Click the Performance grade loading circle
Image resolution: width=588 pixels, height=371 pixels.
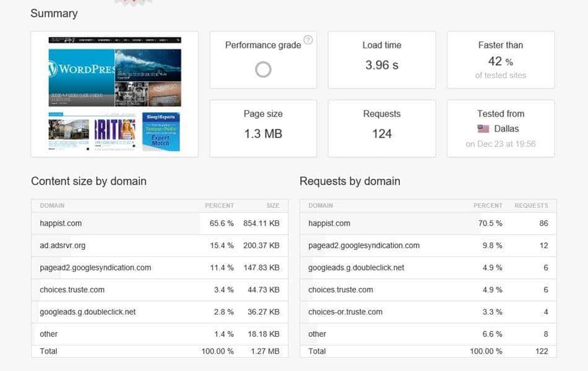tap(263, 69)
